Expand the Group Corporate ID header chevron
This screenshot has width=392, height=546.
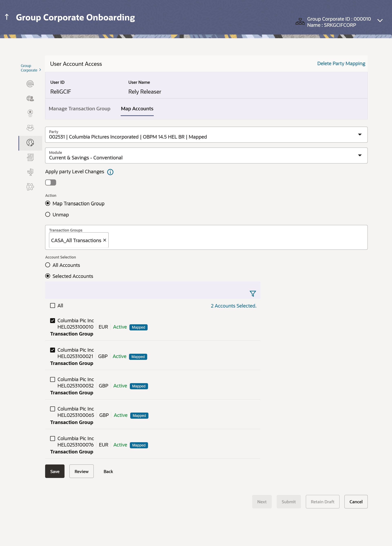click(380, 21)
